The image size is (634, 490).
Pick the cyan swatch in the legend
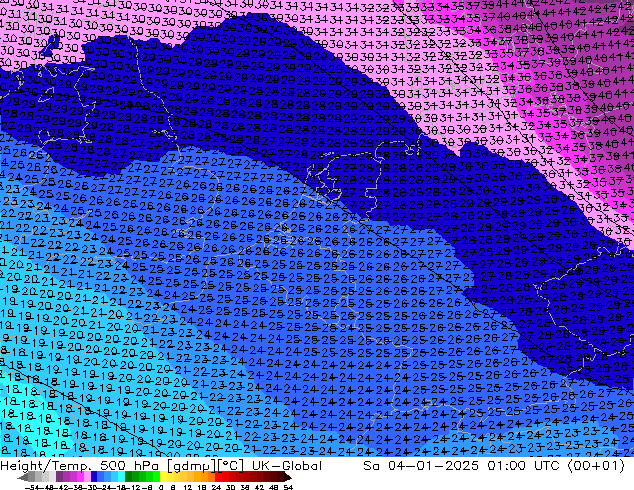tap(121, 476)
